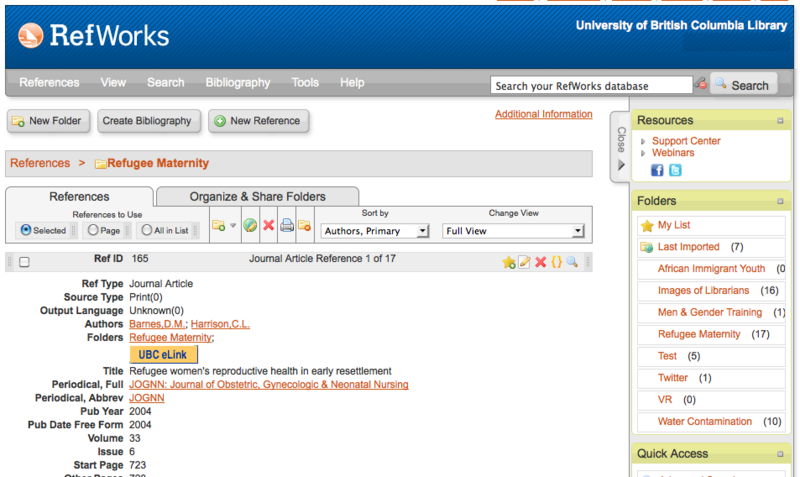800x477 pixels.
Task: Click the printer icon in references toolbar
Action: pyautogui.click(x=287, y=226)
